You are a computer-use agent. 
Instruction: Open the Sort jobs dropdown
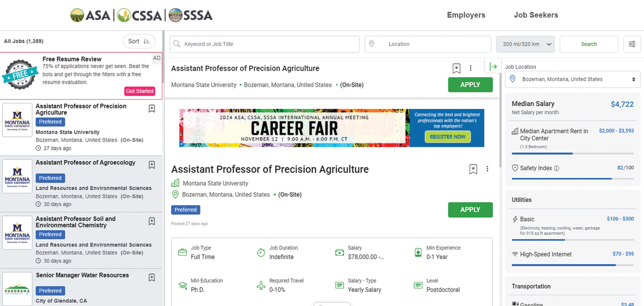coord(139,41)
